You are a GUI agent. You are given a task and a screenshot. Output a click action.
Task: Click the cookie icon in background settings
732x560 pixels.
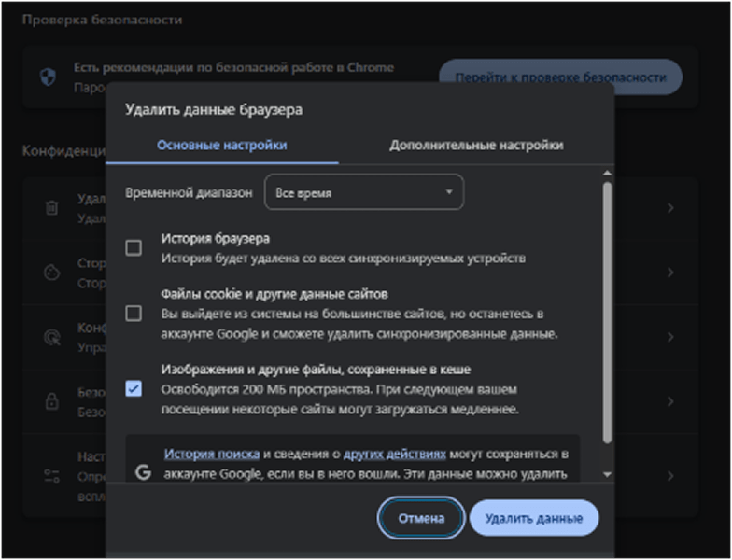pos(52,273)
